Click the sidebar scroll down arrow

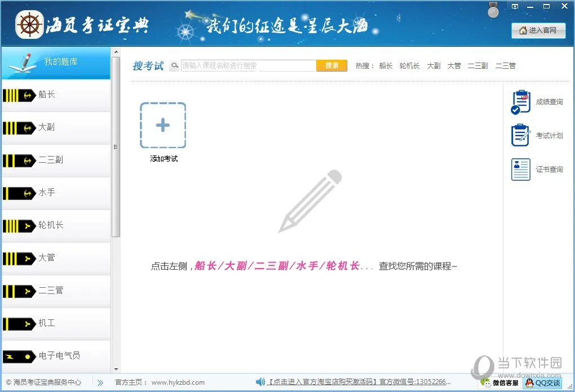click(x=116, y=369)
